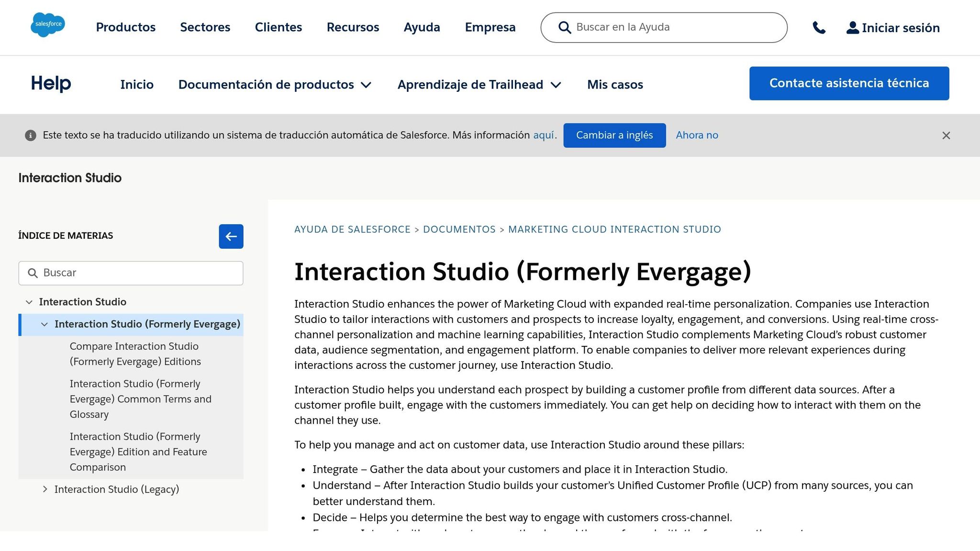Click magnifier icon in index search box
980x551 pixels.
(33, 273)
